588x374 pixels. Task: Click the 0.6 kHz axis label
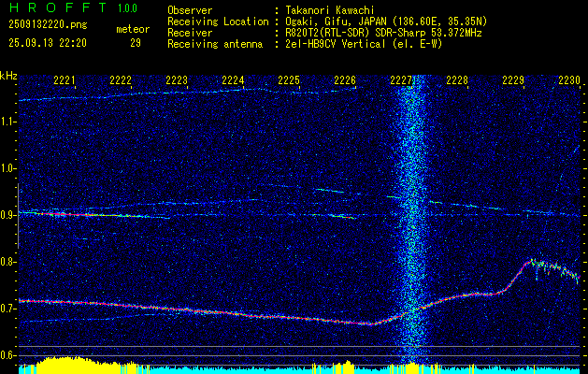coord(7,355)
